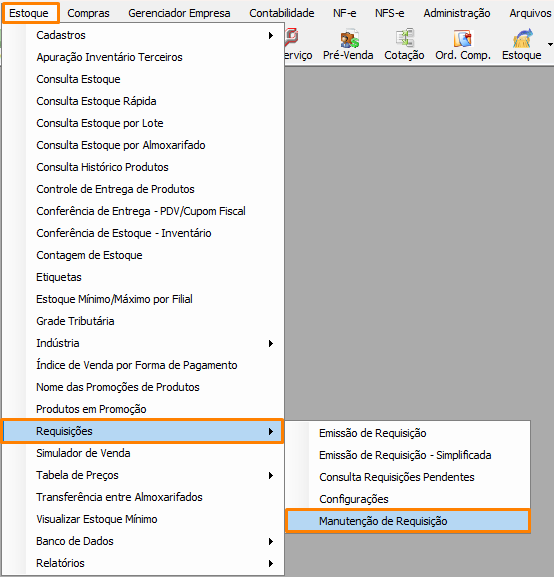554x577 pixels.
Task: Open the Estoque toolbar icon
Action: pyautogui.click(x=522, y=45)
